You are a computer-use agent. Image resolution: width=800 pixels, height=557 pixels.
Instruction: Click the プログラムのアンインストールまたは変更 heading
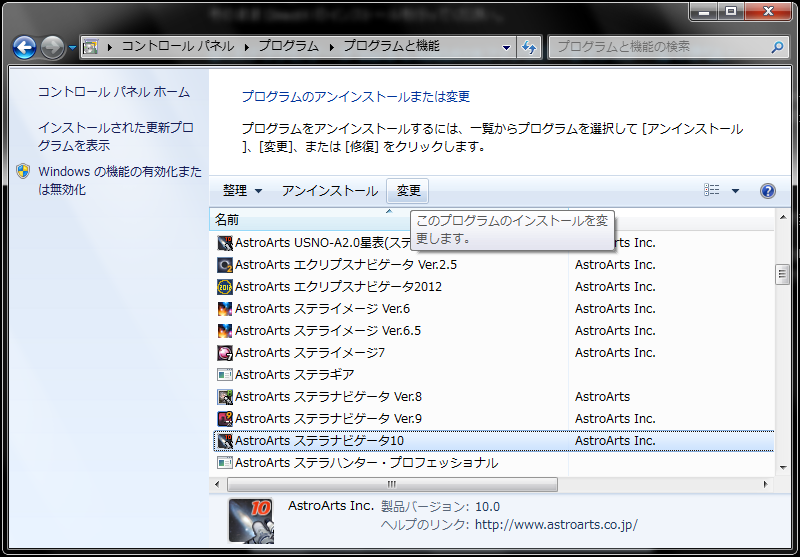356,96
